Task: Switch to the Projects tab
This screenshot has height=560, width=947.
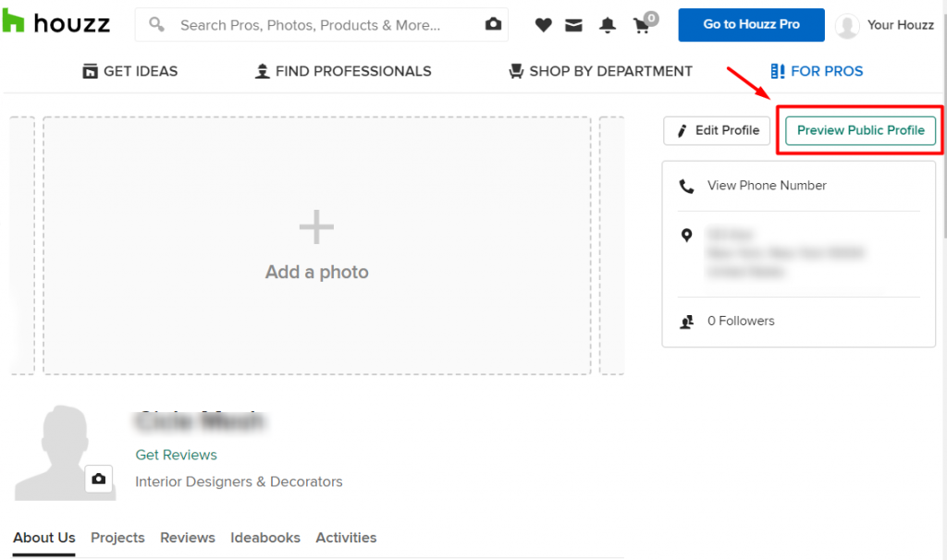Action: tap(117, 538)
